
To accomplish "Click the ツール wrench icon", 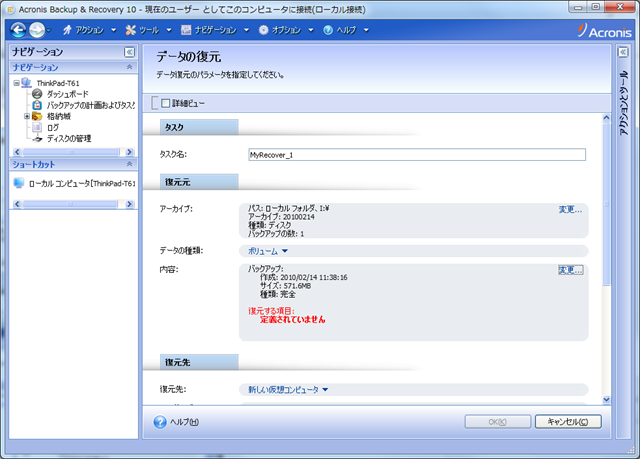I will (x=131, y=30).
